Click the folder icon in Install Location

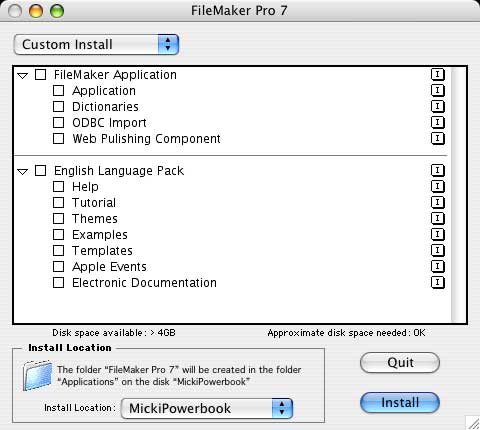(37, 375)
